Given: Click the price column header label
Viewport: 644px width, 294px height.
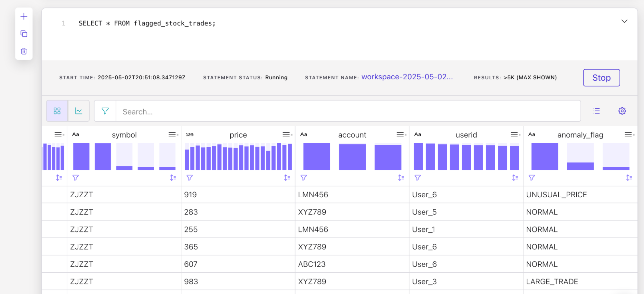Looking at the screenshot, I should 238,135.
